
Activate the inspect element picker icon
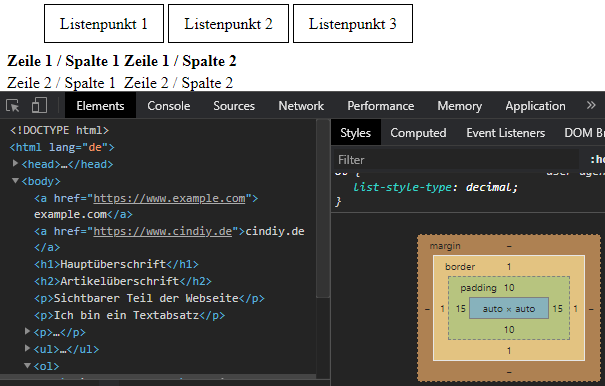click(13, 105)
